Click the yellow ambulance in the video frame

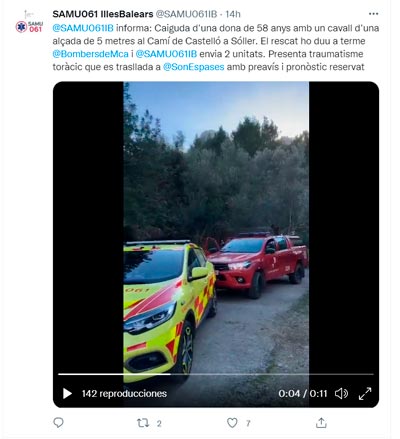click(169, 308)
